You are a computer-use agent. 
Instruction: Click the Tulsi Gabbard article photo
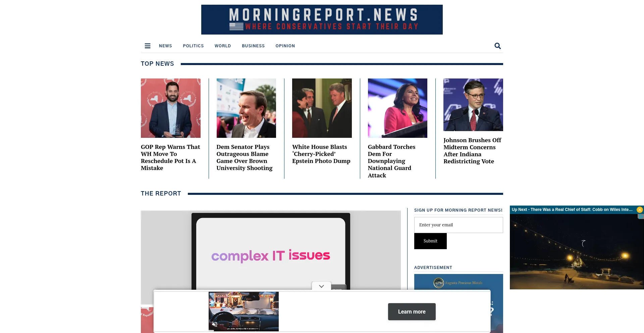pos(397,108)
